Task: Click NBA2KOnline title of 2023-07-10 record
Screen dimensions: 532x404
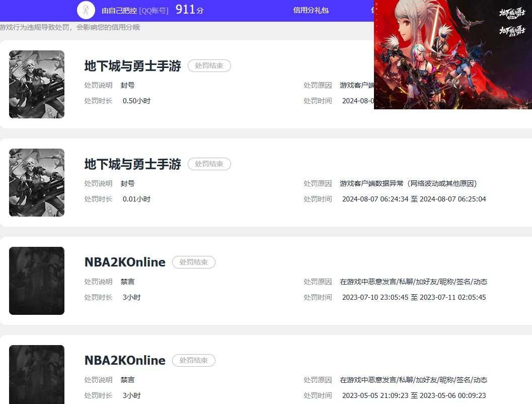Action: (125, 262)
